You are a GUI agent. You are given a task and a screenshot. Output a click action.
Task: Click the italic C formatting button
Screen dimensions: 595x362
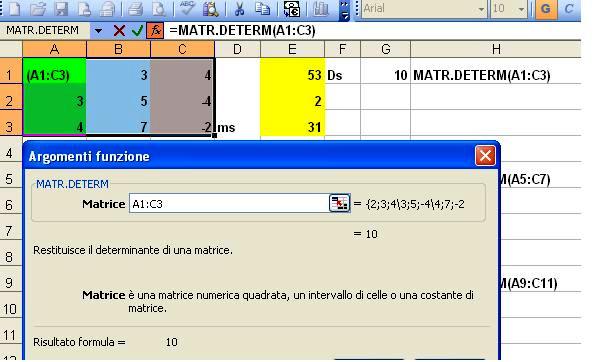coord(569,9)
